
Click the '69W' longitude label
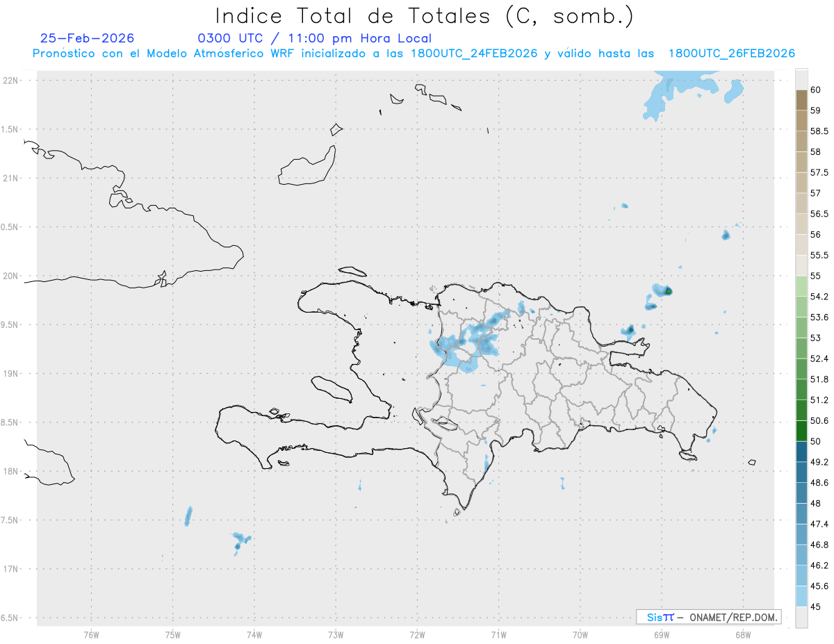tap(662, 634)
